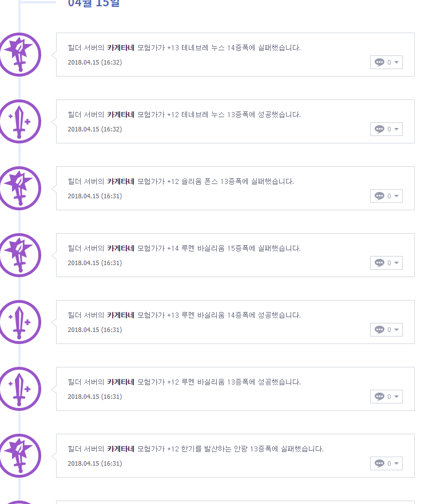The image size is (429, 504).
Task: Click 카게타네 name in 루멘 바실리움 15증폭 entry
Action: click(x=120, y=249)
